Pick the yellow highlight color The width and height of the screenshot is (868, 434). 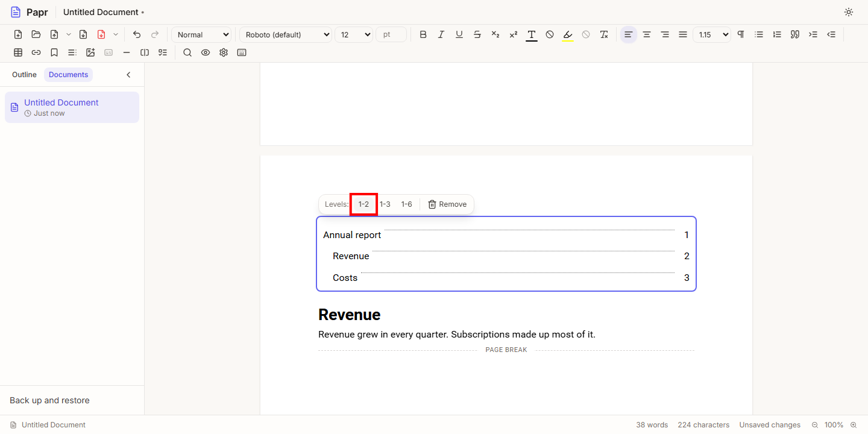[x=568, y=34]
